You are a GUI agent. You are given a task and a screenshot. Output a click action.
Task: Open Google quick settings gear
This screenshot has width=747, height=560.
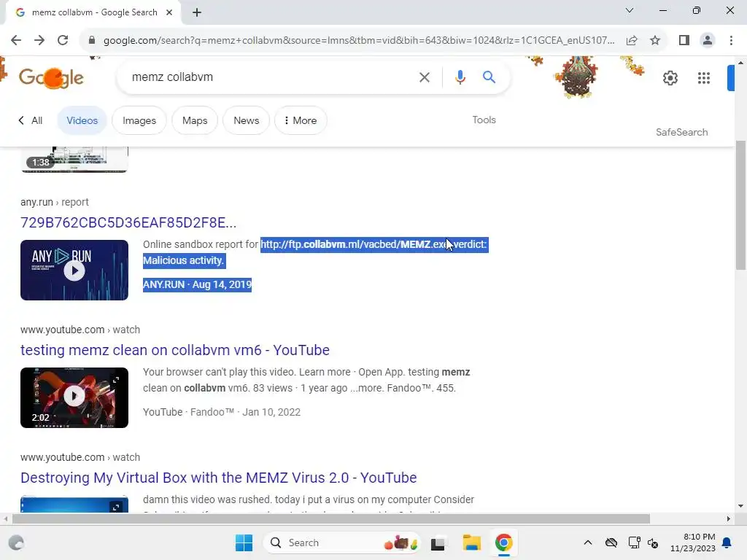[x=670, y=77]
